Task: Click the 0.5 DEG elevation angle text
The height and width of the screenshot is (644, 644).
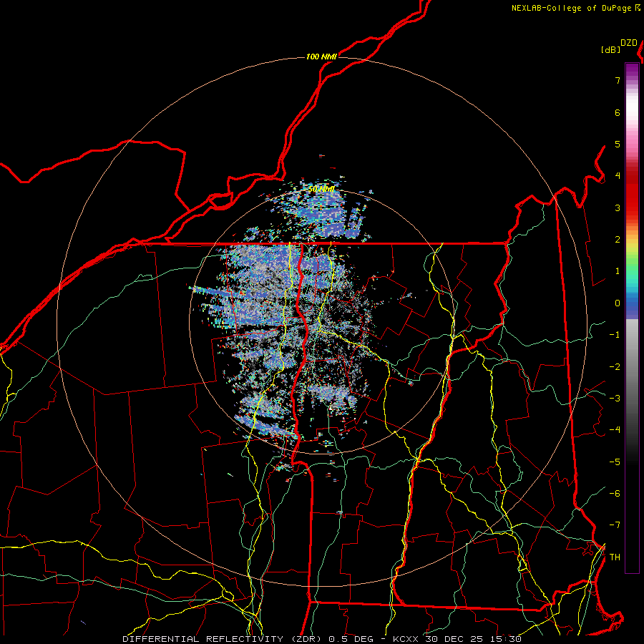Action: (351, 639)
